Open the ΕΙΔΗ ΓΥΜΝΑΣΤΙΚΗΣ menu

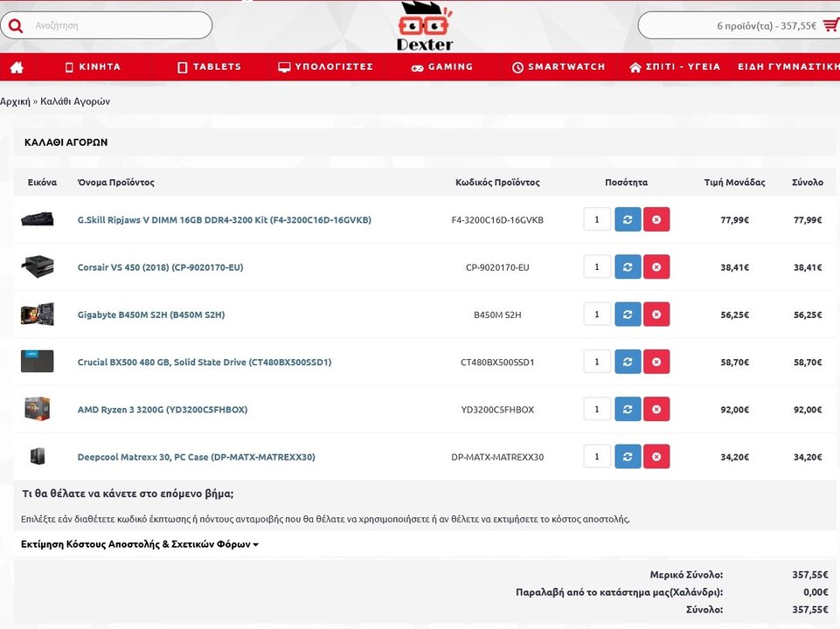coord(788,67)
